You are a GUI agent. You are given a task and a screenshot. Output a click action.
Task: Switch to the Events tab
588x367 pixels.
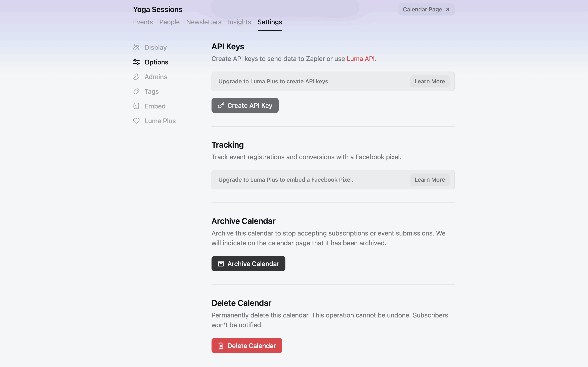point(143,22)
